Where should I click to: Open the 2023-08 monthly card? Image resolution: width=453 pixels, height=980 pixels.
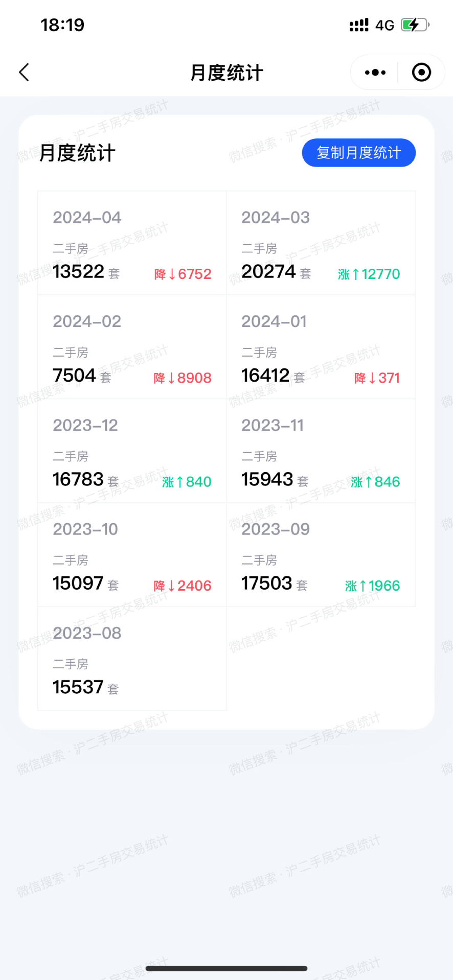(132, 659)
